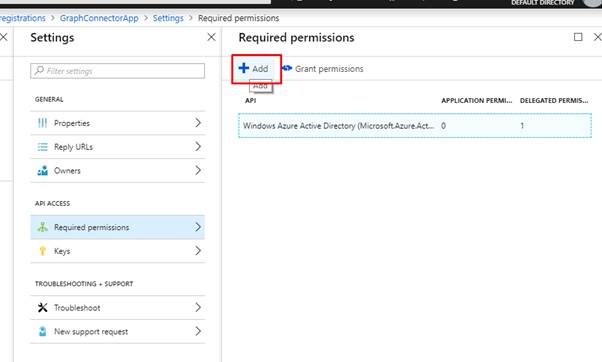Go to Settings breadcrumb link
This screenshot has height=362, width=602.
point(168,18)
